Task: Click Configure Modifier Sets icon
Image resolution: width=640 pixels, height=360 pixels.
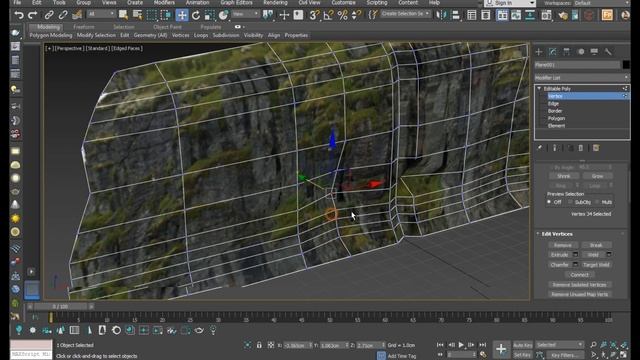Action: [x=596, y=148]
